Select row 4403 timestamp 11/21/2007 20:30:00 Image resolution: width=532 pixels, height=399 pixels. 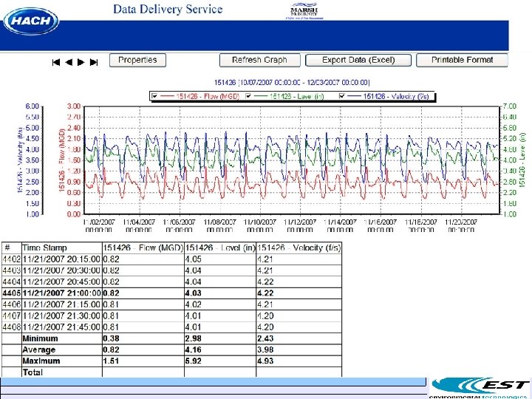(x=61, y=270)
